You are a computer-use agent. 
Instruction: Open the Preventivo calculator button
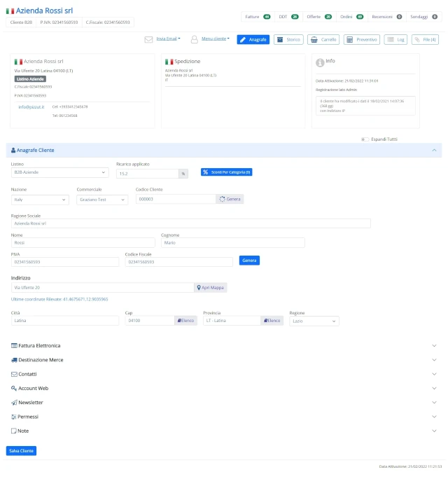click(x=362, y=39)
